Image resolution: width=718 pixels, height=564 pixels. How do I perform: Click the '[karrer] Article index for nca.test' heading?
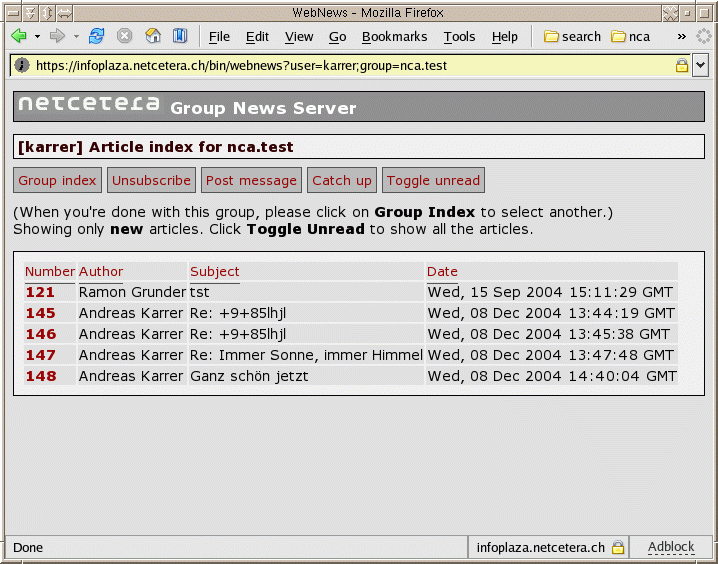[156, 147]
